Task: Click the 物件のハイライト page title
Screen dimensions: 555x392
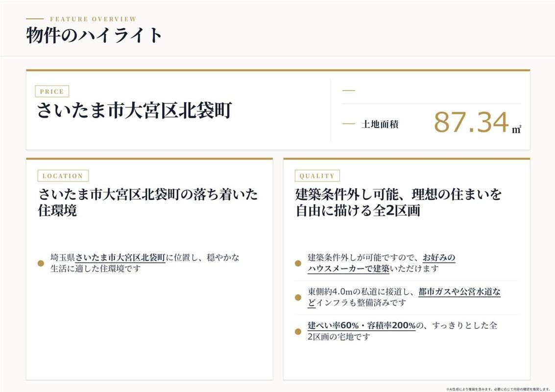Action: [x=94, y=35]
